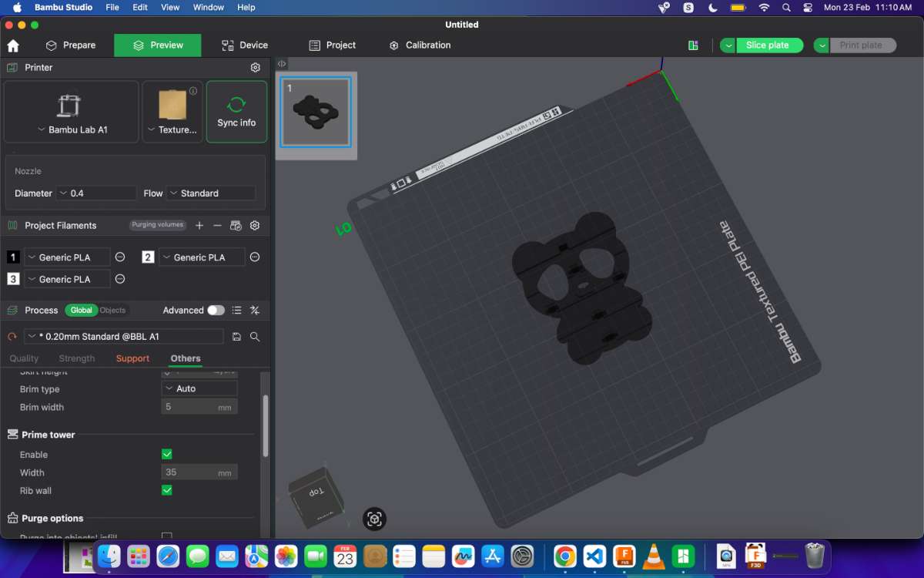
Task: Go to the Bambu Studio home screen
Action: click(13, 45)
